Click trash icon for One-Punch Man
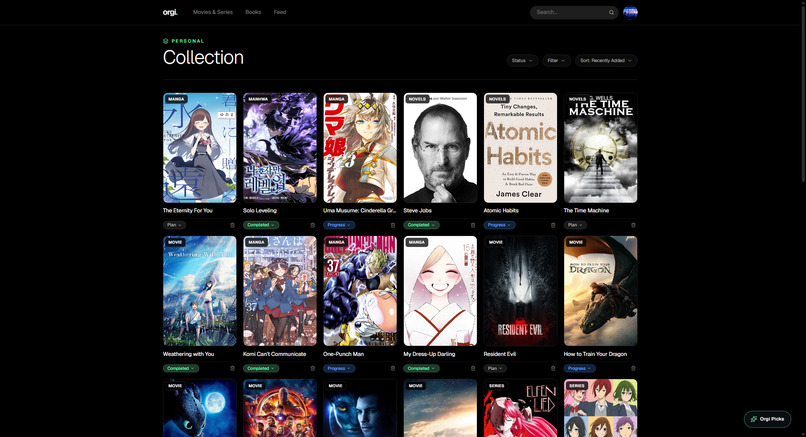Screen dimensions: 806x437 pos(393,369)
